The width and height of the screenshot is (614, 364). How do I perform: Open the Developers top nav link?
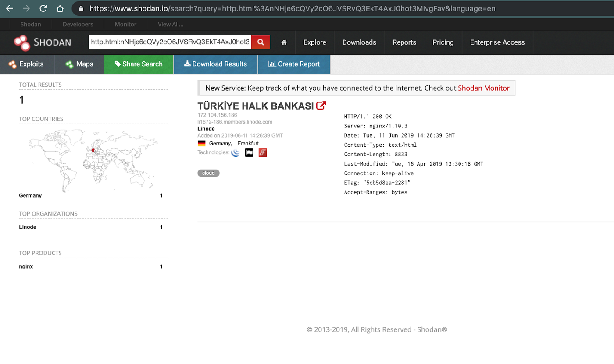(78, 24)
